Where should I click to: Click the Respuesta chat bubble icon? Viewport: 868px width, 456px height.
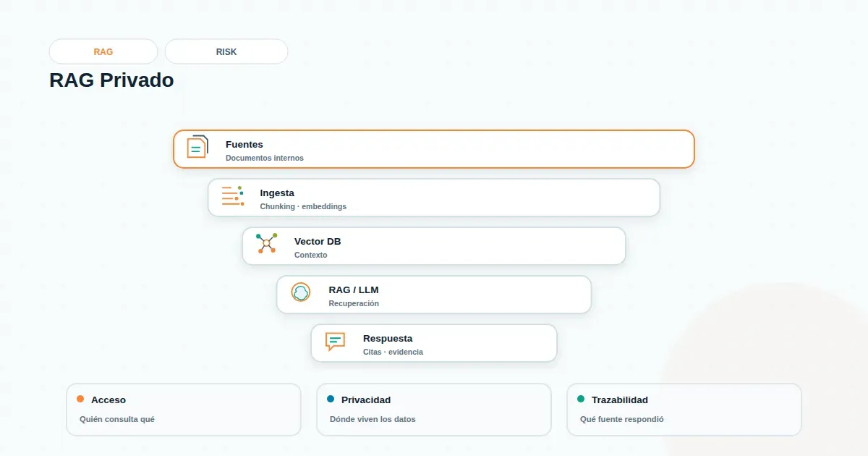point(335,341)
